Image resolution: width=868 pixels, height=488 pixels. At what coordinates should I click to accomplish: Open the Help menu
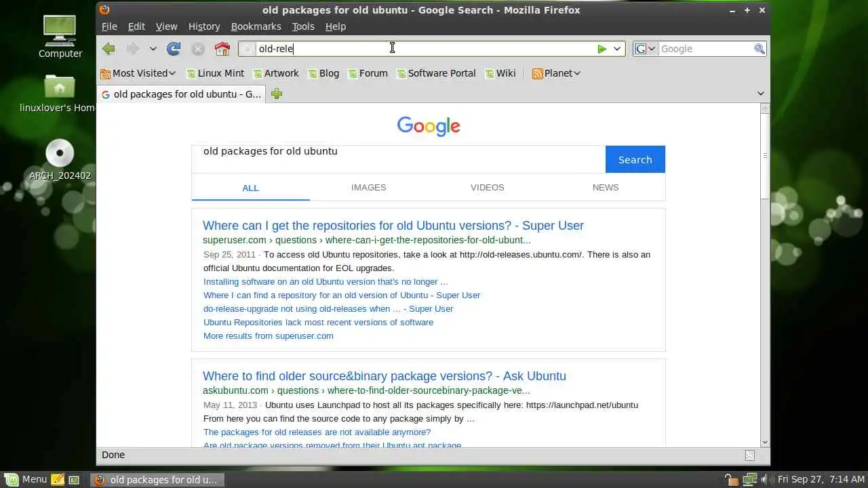336,26
